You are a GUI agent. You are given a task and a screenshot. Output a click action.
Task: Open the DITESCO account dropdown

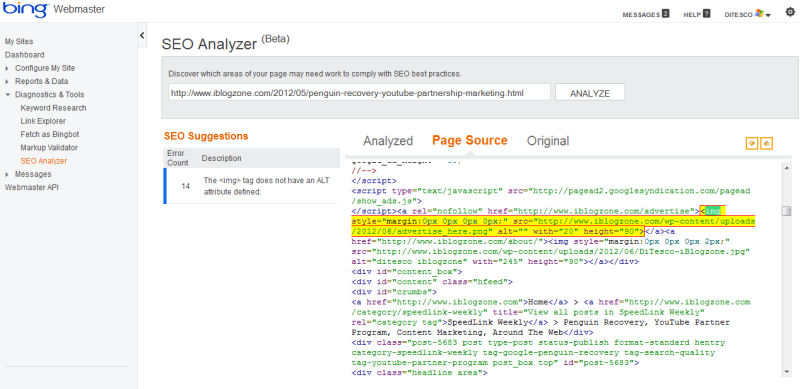[747, 14]
